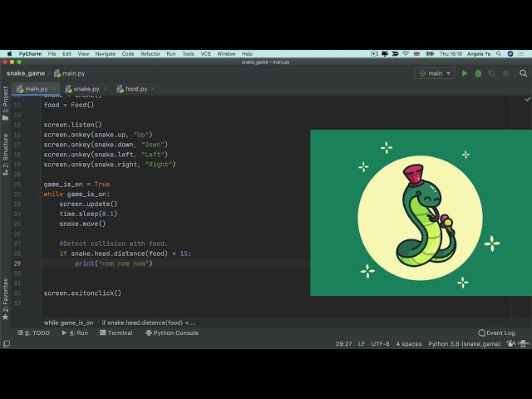This screenshot has height=399, width=532.
Task: Change UTF-8 file encoding in status bar
Action: 380,343
